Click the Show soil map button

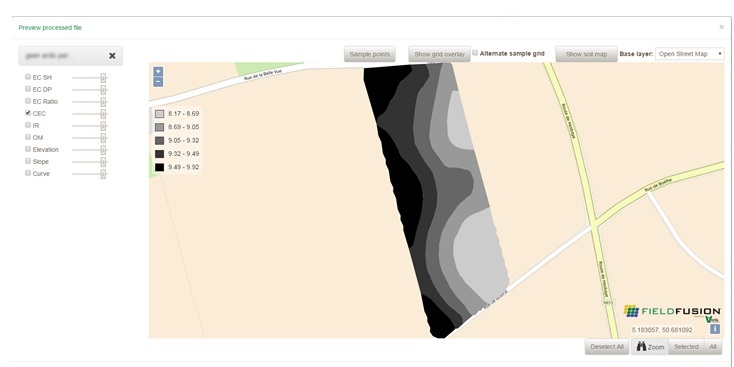586,54
